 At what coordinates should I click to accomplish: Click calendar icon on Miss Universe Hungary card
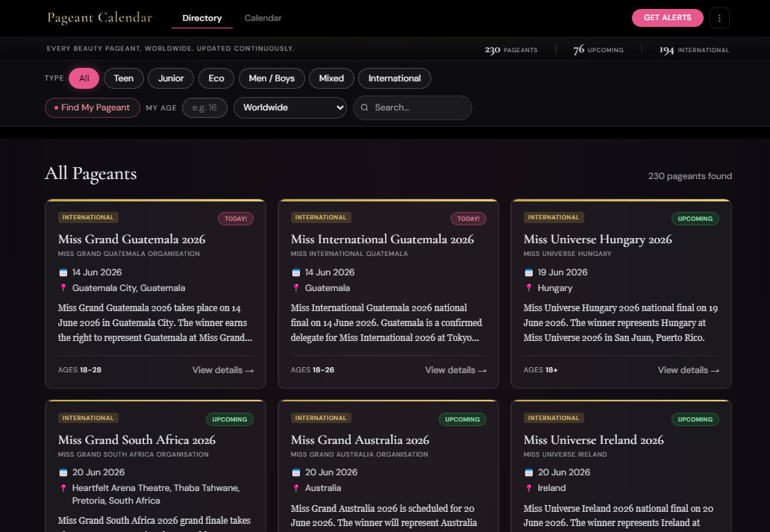click(528, 272)
